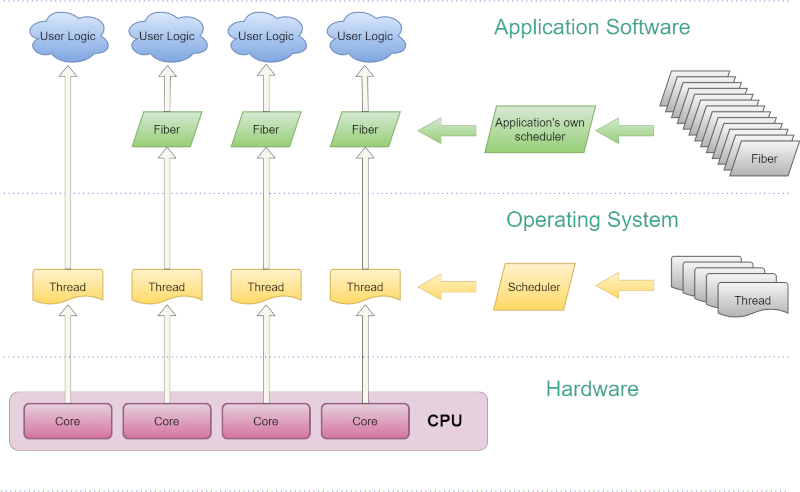The image size is (800, 492).
Task: Select yellow arrow pointing from Scheduler to Threads
Action: point(446,287)
